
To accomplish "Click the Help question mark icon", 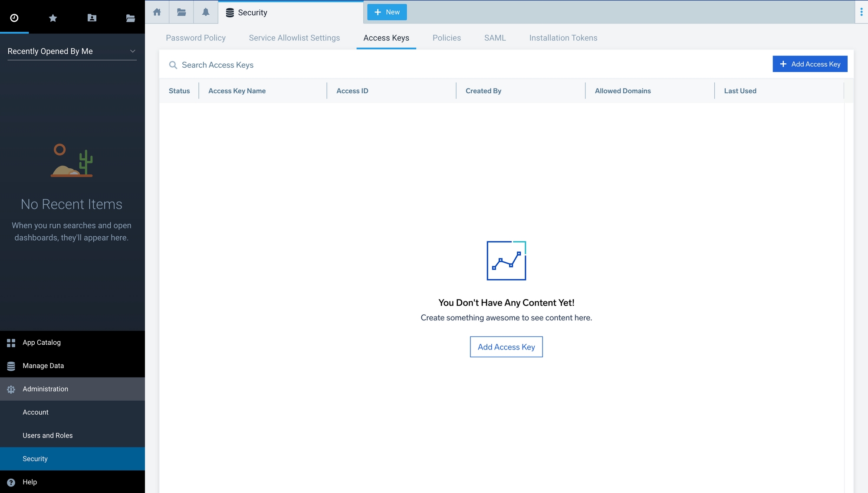I will (x=11, y=482).
